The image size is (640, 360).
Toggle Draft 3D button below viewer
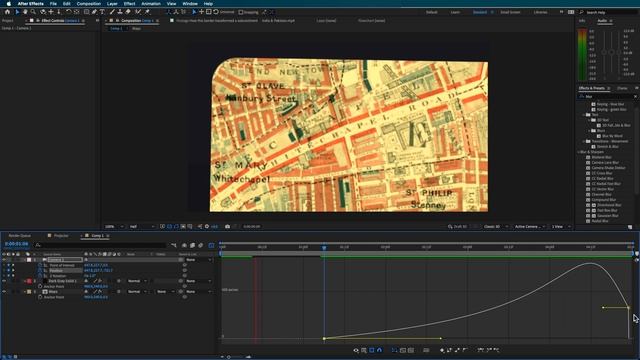tap(456, 227)
